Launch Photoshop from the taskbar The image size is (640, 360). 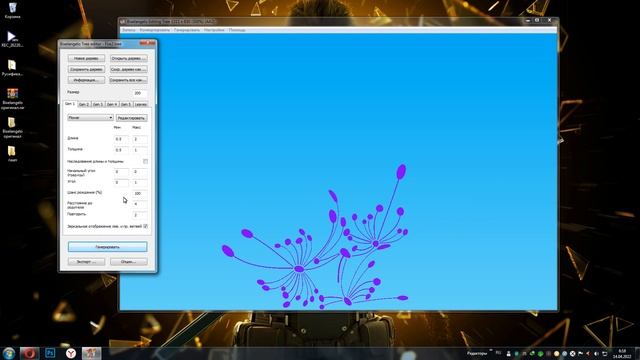(x=50, y=353)
